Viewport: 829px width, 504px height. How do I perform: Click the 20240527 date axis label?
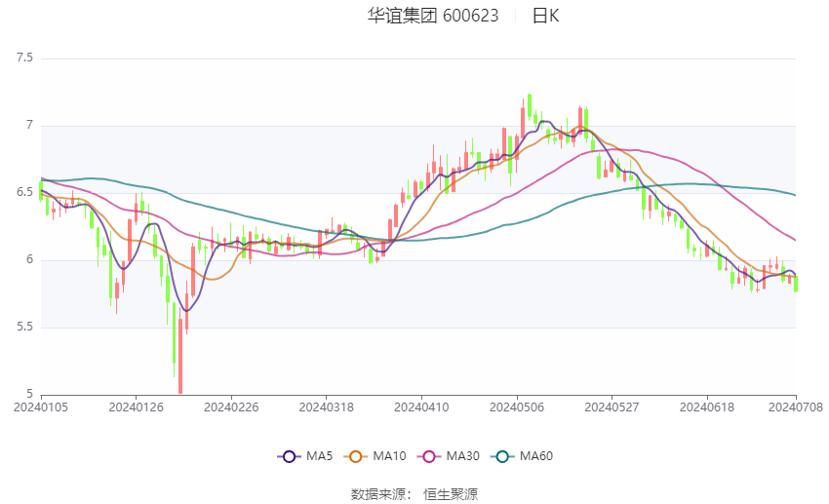tap(612, 407)
